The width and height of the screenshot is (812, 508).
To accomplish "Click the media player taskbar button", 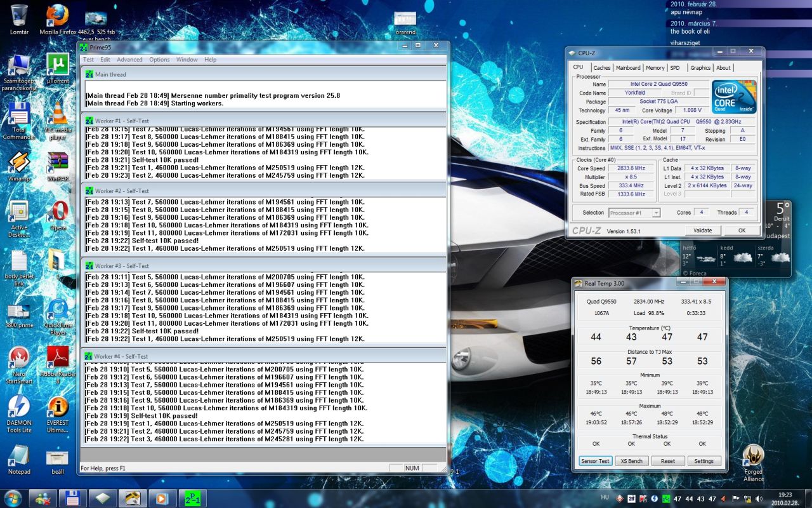I will pos(161,498).
